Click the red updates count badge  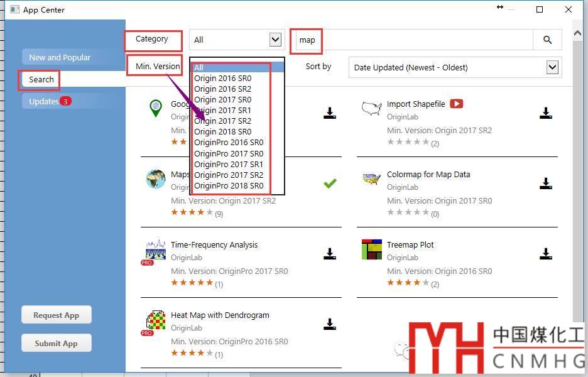[x=65, y=101]
